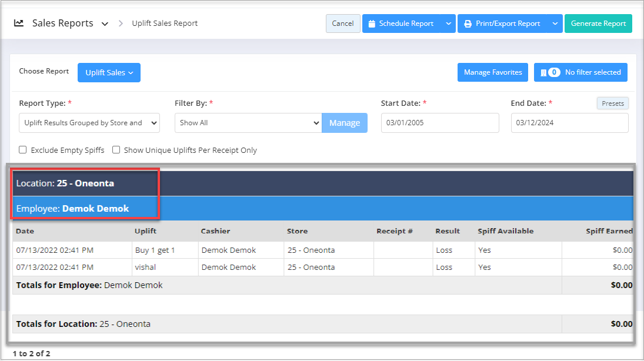
Task: Click the $0.00 spiff earned in vishal row
Action: point(623,267)
